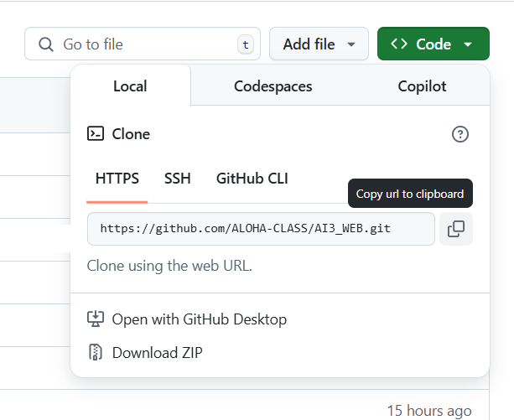Image resolution: width=514 pixels, height=420 pixels.
Task: Click Open with GitHub Desktop
Action: coord(200,319)
